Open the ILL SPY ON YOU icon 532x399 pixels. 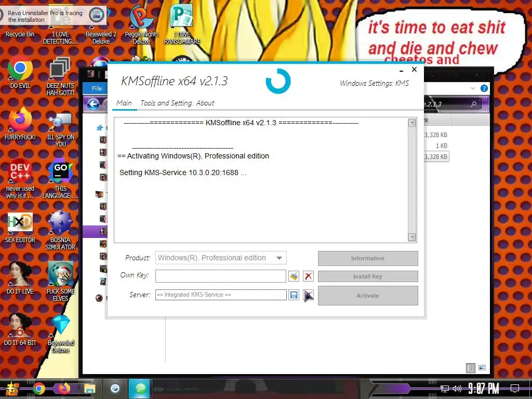point(60,129)
